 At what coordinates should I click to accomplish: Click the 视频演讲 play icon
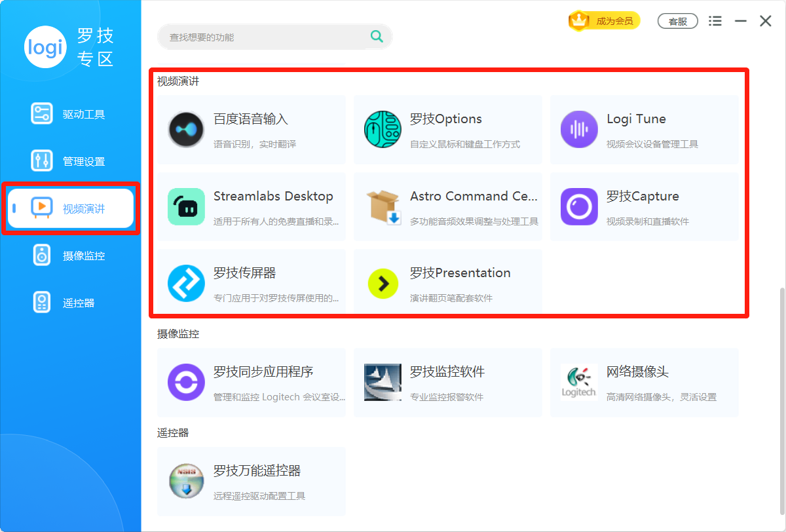42,208
